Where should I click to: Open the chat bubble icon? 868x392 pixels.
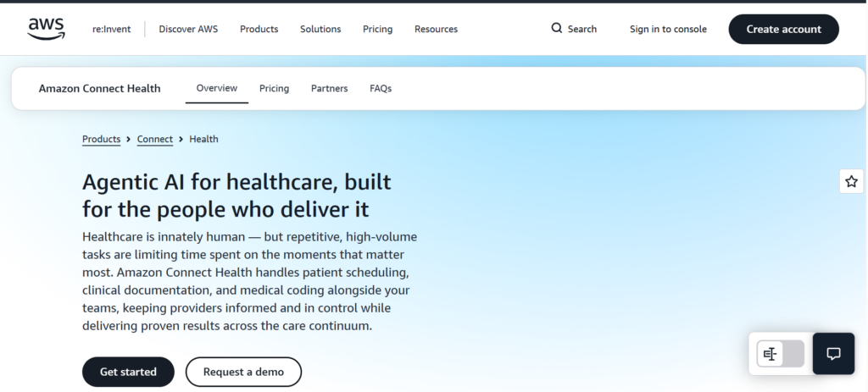click(x=833, y=354)
